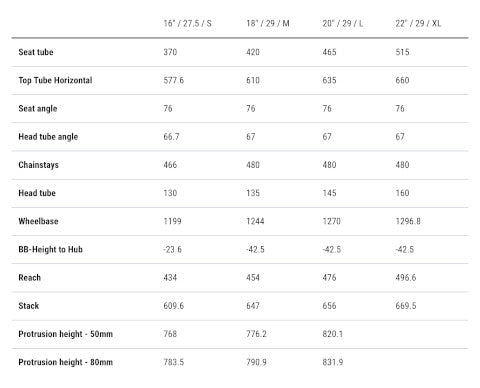The image size is (480, 388).
Task: Click the Chainstays row label
Action: [x=38, y=165]
